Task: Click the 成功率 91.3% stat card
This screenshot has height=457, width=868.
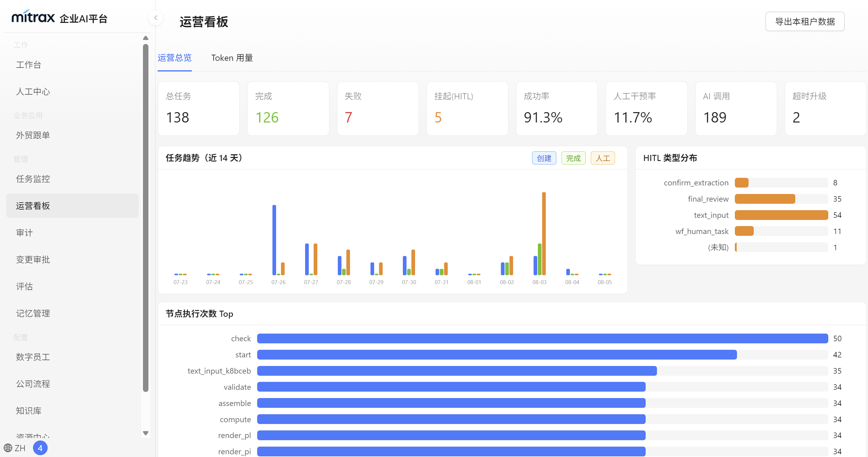Action: [x=557, y=108]
